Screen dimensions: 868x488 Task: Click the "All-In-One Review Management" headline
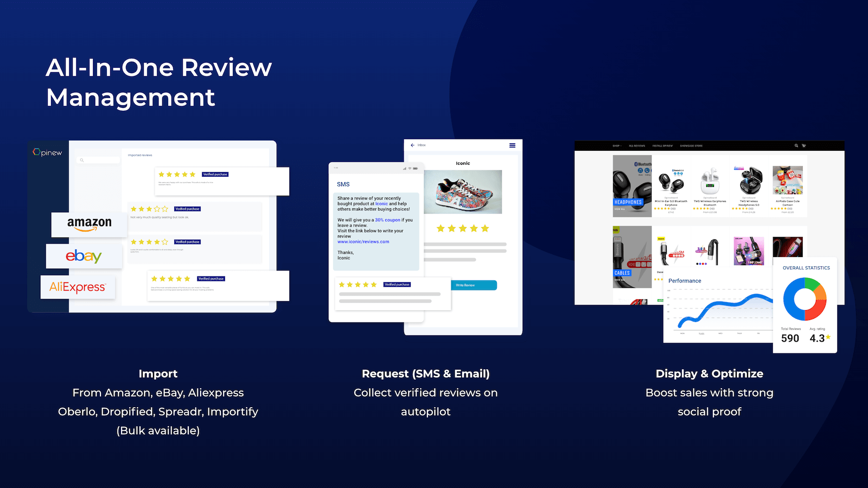[x=158, y=82]
